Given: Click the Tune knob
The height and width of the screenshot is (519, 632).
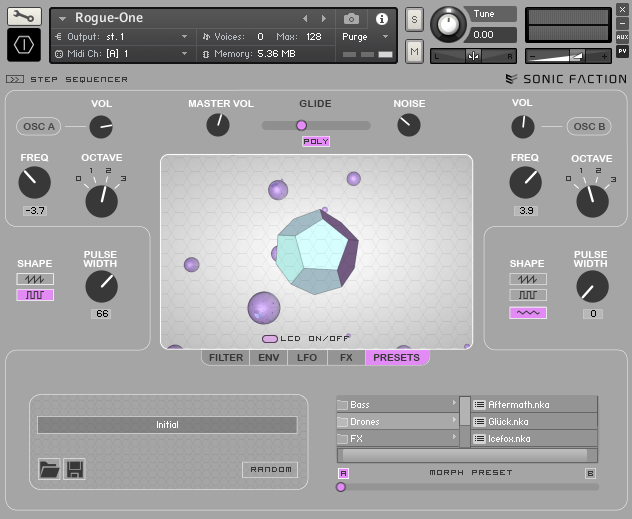Looking at the screenshot, I should pyautogui.click(x=448, y=24).
